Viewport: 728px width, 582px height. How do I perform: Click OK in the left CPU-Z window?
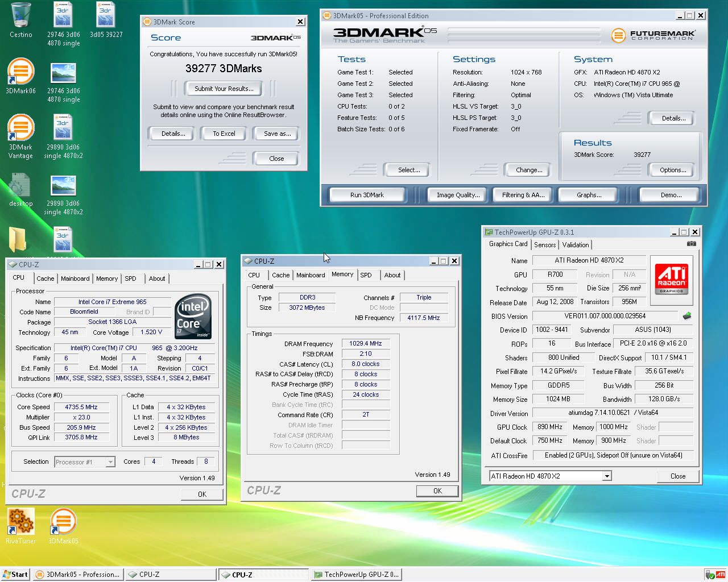202,494
